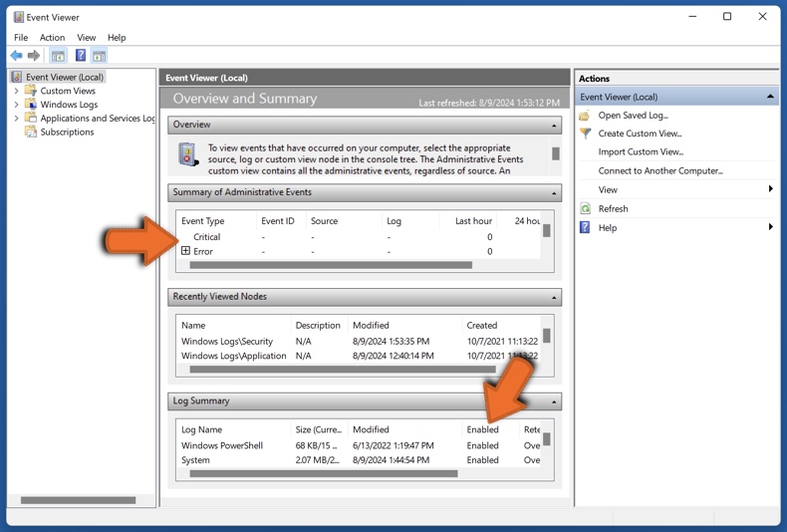Collapse the Log Summary section

[x=554, y=402]
